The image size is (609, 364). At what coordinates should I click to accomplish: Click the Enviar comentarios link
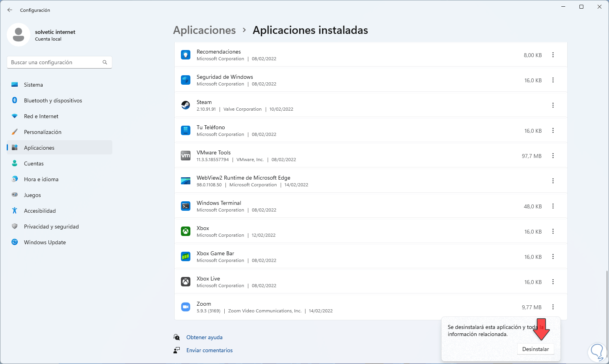coord(209,350)
